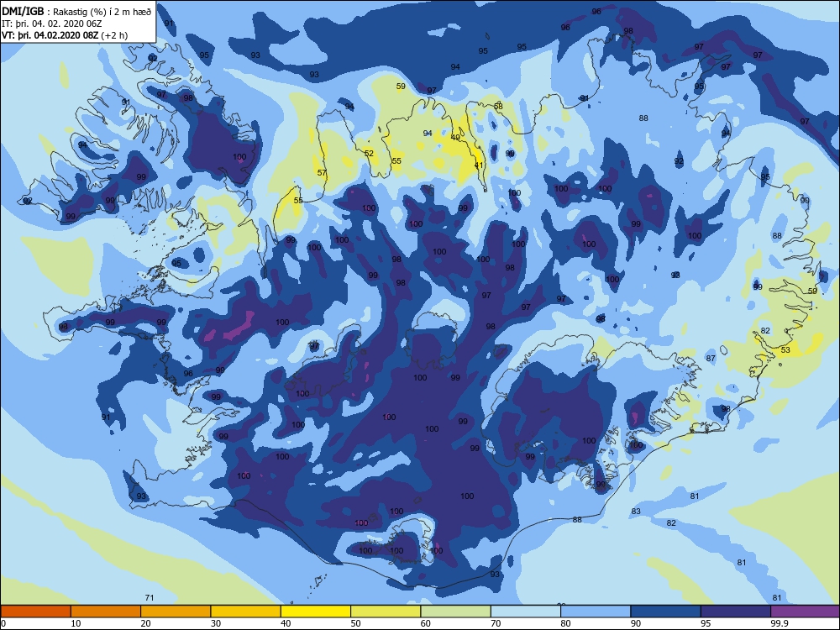Click the medium blue 80–90 legend swatch
The height and width of the screenshot is (630, 840).
(596, 612)
